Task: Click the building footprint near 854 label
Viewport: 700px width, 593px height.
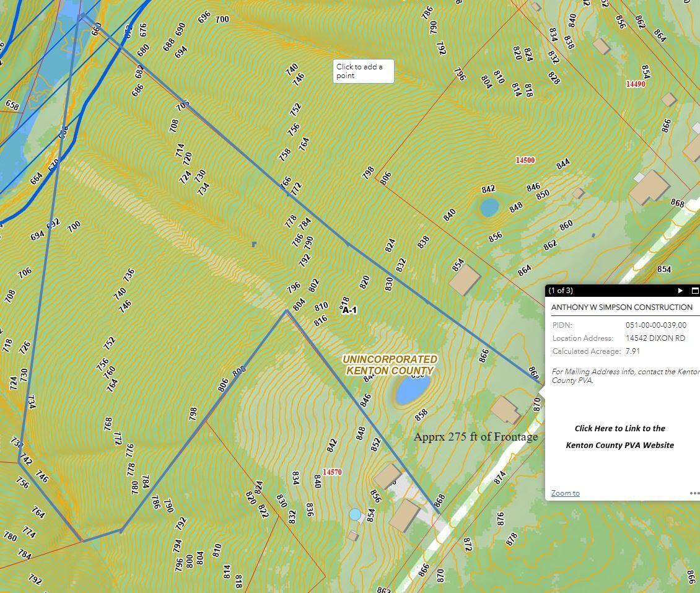Action: coord(465,280)
